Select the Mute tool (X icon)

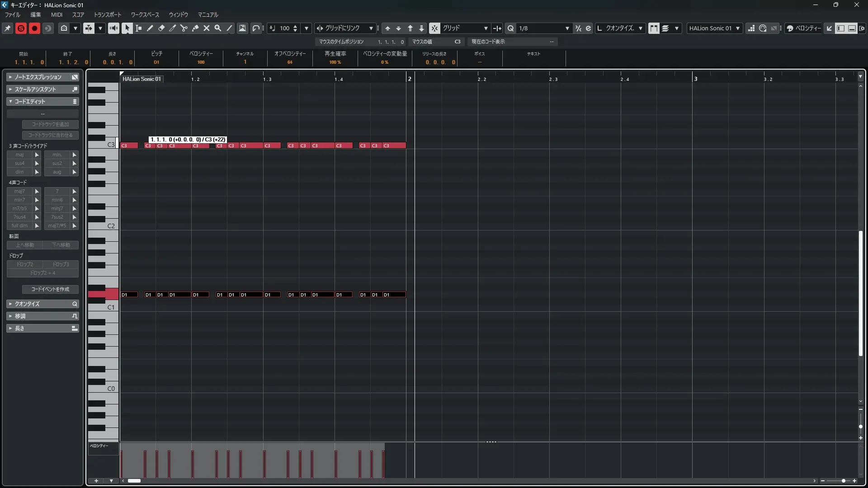click(207, 28)
